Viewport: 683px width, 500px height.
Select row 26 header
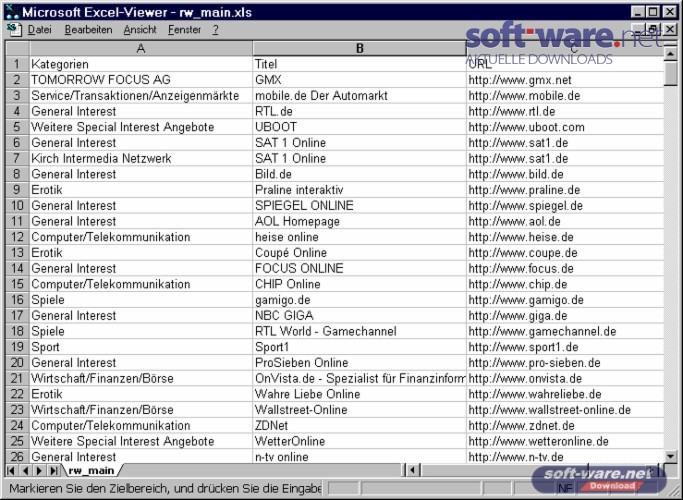click(x=17, y=457)
